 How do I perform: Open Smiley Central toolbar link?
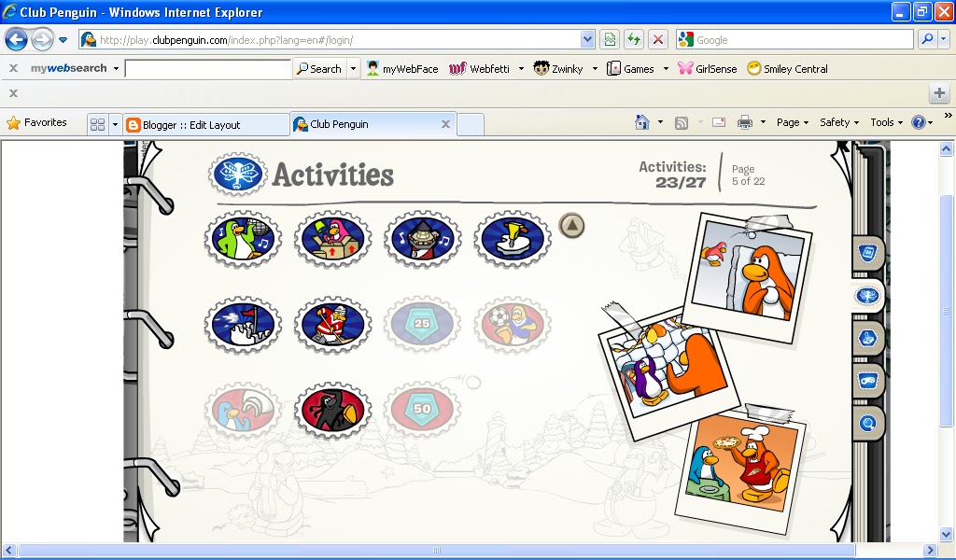[787, 69]
